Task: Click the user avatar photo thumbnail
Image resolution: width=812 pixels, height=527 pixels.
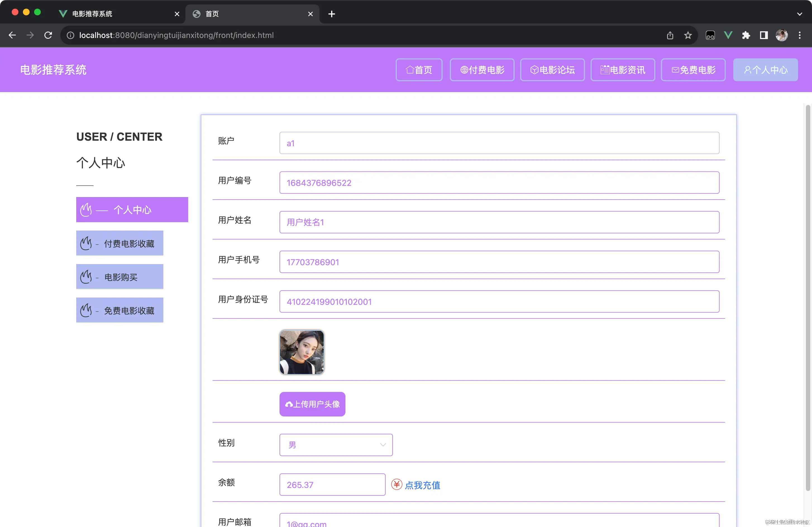Action: point(302,352)
